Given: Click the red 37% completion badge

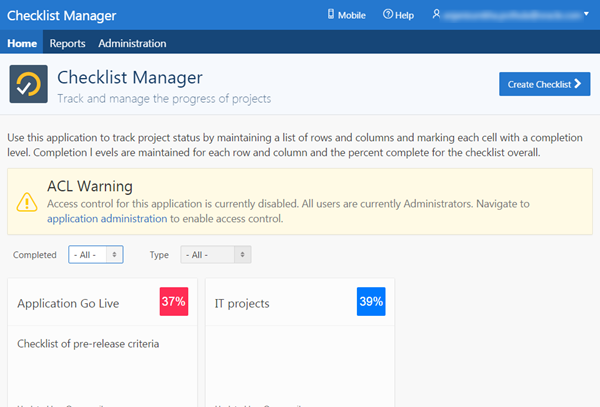Looking at the screenshot, I should point(174,301).
